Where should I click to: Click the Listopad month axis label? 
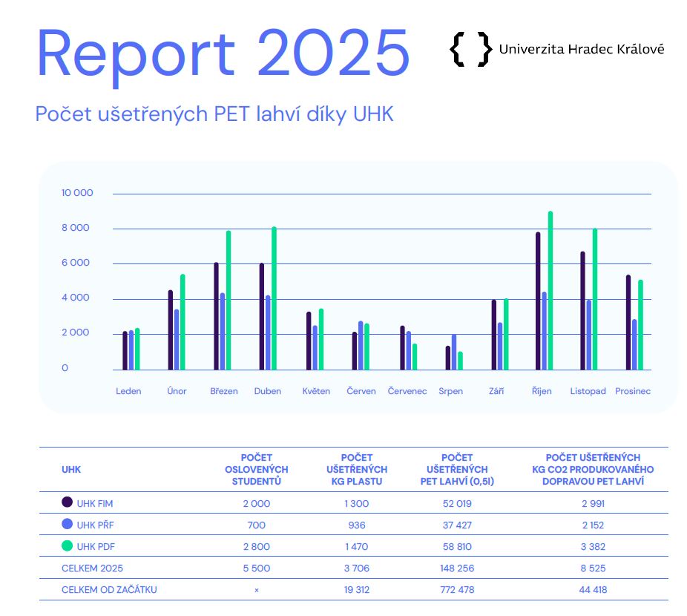588,391
